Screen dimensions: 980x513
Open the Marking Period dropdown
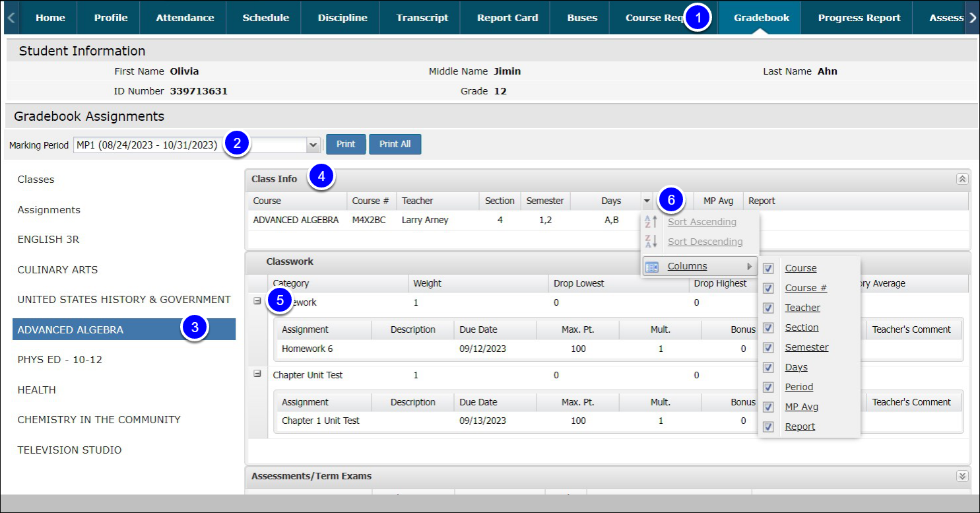point(312,145)
